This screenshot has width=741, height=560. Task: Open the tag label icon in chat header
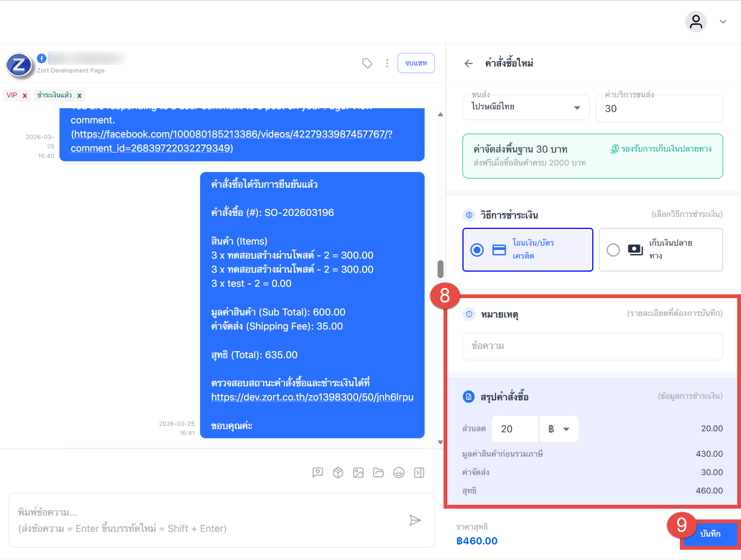pyautogui.click(x=367, y=63)
